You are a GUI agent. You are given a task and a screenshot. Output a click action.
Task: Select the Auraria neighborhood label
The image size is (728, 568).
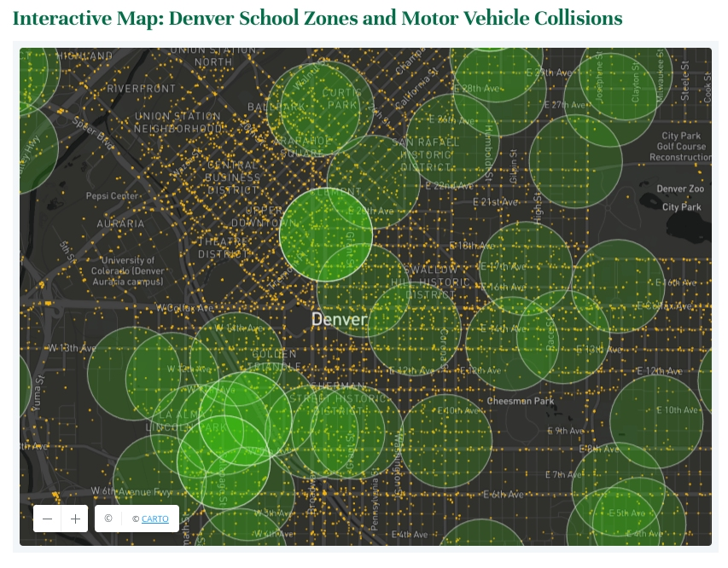coord(120,223)
